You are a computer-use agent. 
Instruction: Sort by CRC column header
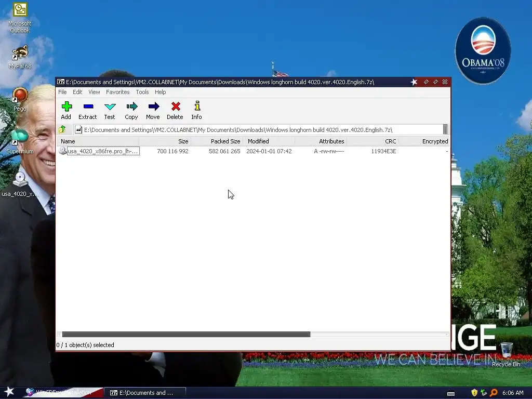[x=372, y=141]
